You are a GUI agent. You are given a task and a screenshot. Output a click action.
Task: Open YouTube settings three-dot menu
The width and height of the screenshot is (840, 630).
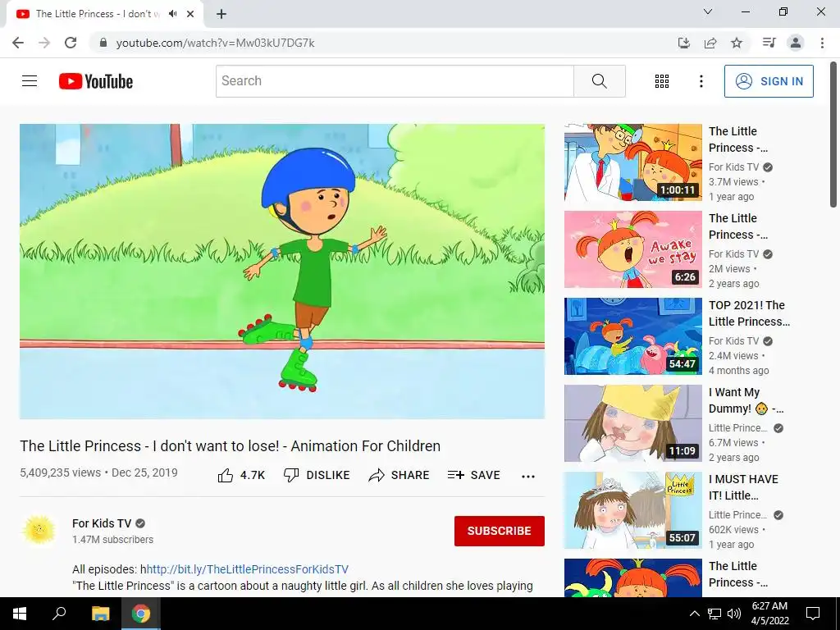point(701,81)
